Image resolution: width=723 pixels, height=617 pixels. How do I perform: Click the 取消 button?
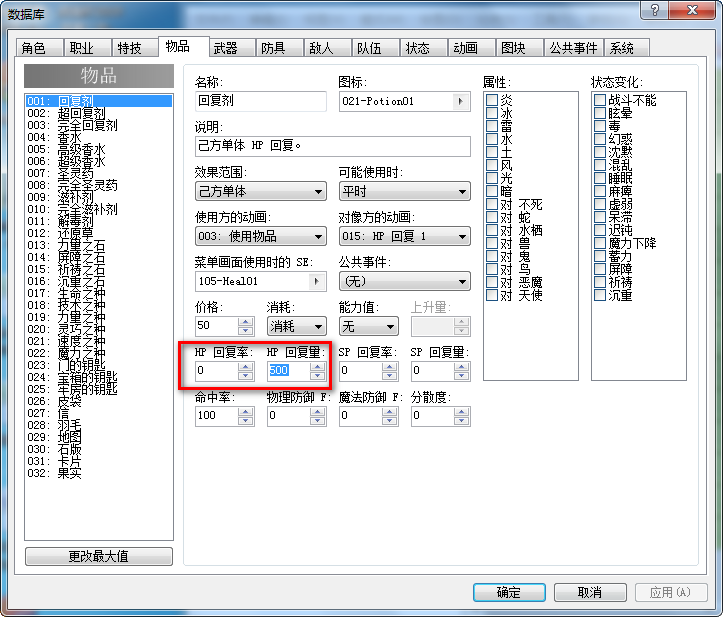point(590,592)
